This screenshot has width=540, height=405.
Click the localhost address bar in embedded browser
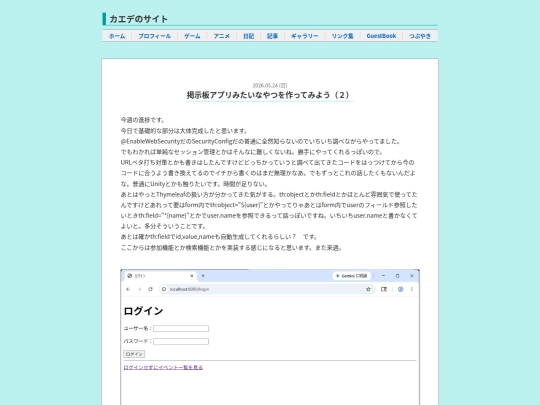pos(267,289)
